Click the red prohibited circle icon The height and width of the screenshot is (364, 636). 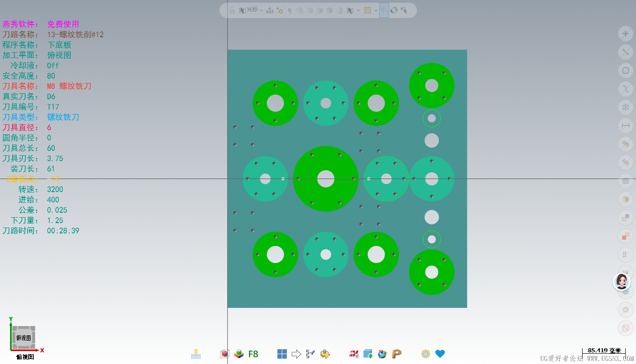pos(625,328)
